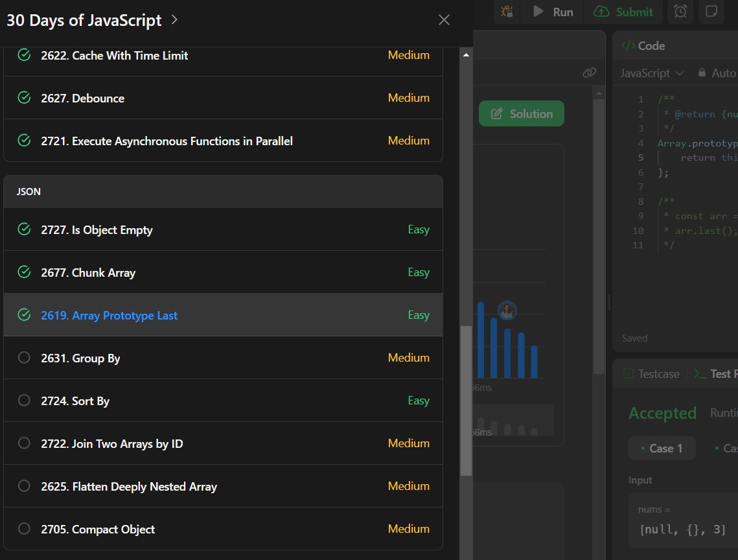738x560 pixels.
Task: Open the notes sticky icon
Action: tap(711, 11)
